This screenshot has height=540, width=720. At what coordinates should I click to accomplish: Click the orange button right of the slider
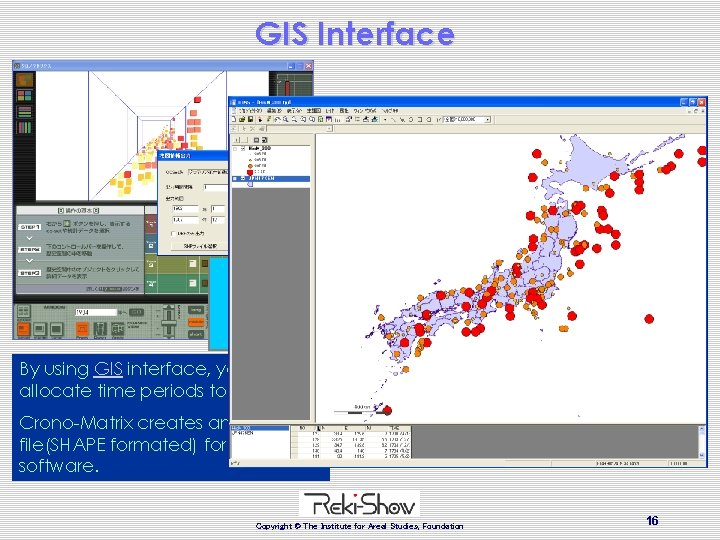(x=196, y=322)
